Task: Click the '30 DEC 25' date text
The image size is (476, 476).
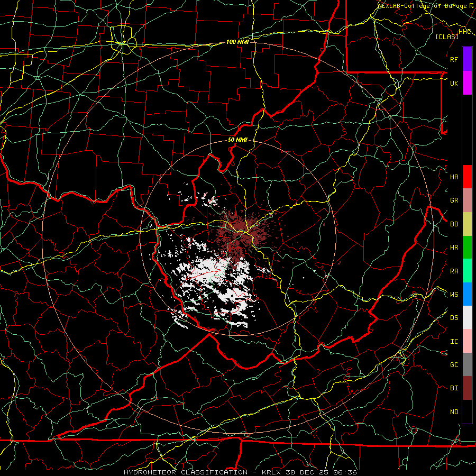Action: click(307, 472)
